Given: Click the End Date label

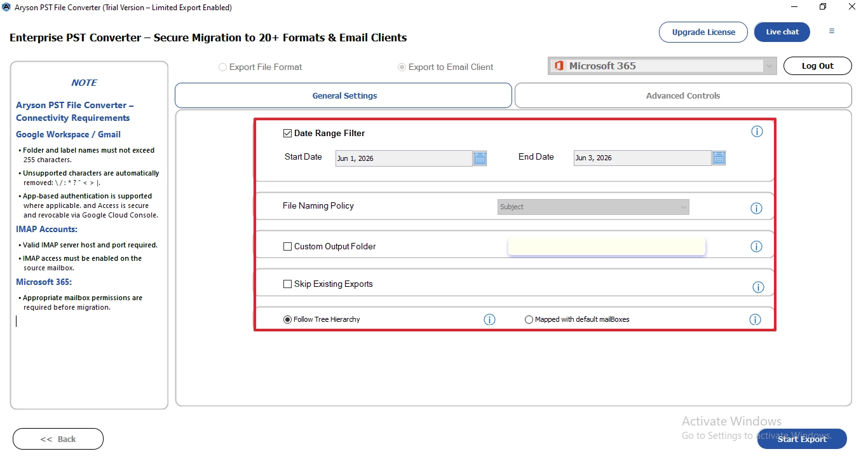Looking at the screenshot, I should click(536, 157).
